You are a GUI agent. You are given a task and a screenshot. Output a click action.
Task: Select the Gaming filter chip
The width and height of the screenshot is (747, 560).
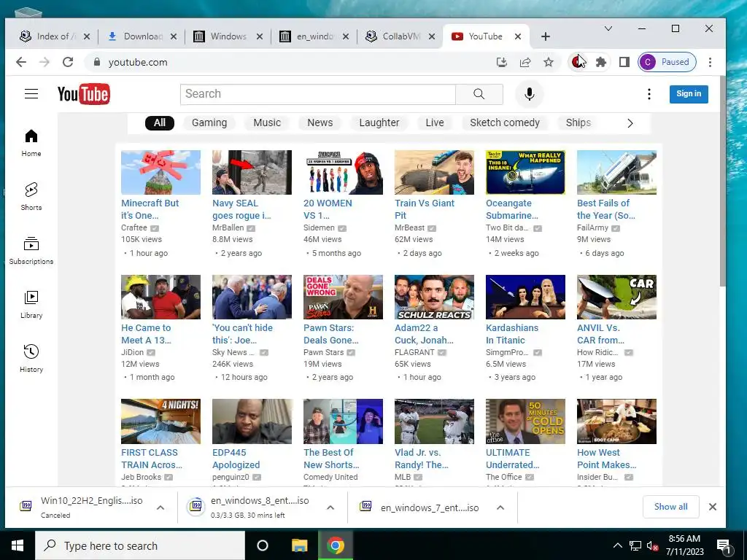pos(209,122)
